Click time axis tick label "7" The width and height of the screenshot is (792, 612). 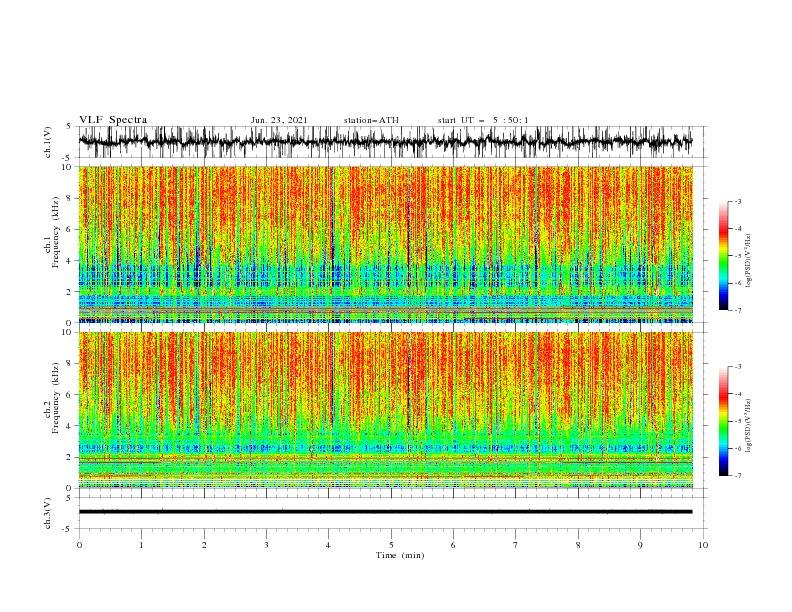(x=516, y=545)
